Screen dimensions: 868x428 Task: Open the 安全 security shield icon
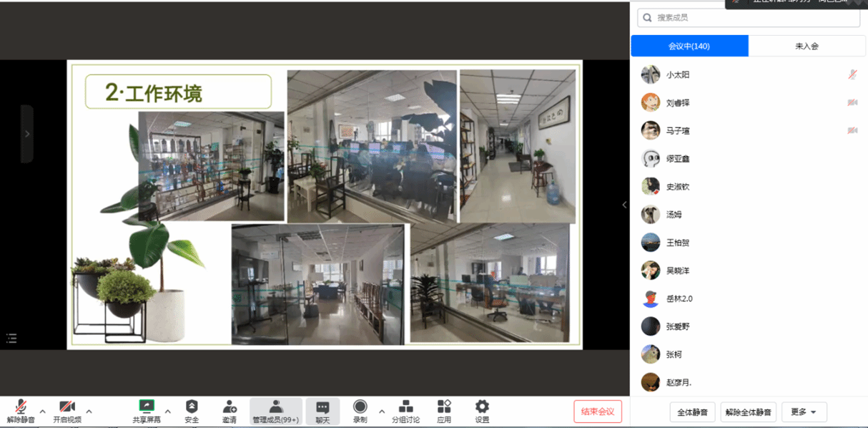pyautogui.click(x=192, y=407)
